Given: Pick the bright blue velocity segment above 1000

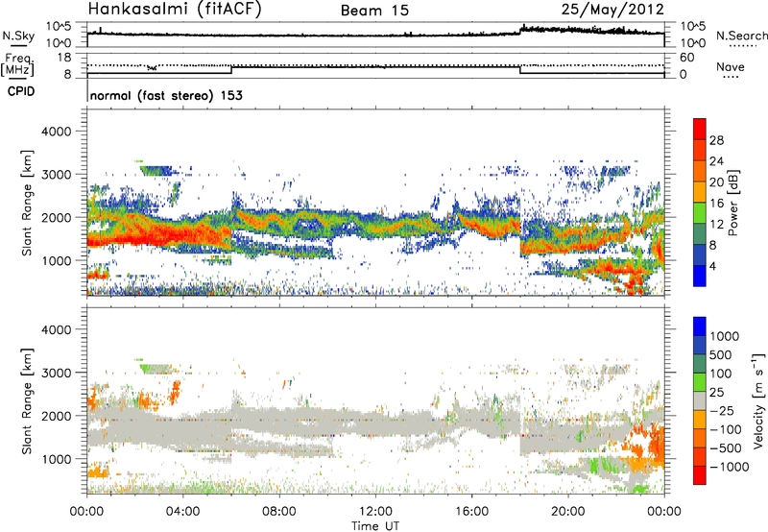Looking at the screenshot, I should [700, 326].
